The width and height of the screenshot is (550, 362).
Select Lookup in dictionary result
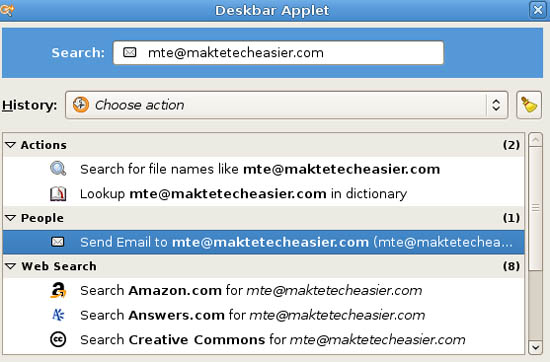point(264,194)
